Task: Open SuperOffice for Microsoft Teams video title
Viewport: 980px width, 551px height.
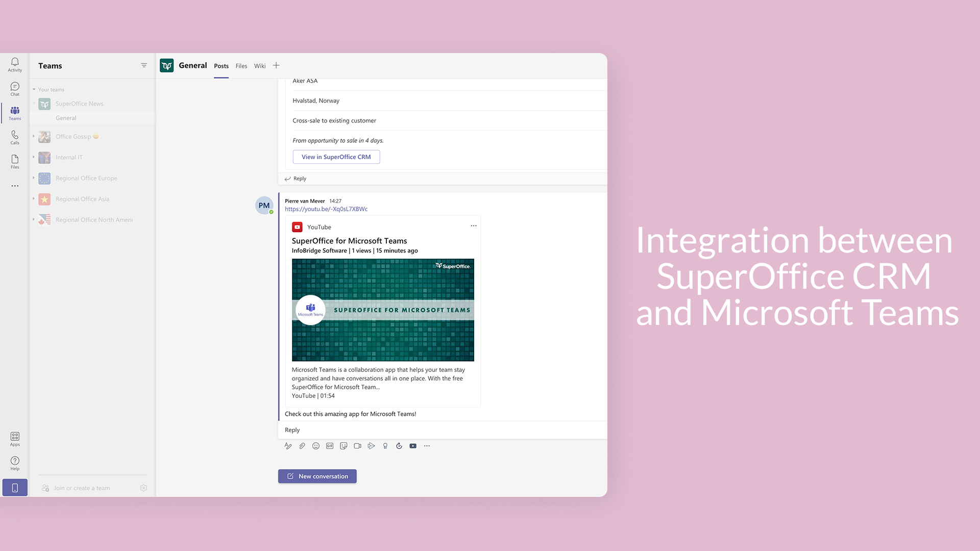Action: [x=350, y=241]
